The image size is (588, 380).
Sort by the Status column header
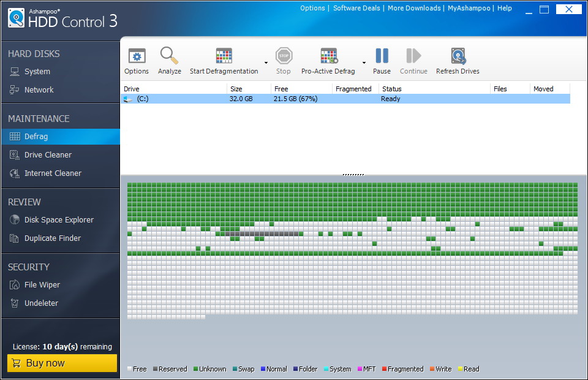(434, 89)
